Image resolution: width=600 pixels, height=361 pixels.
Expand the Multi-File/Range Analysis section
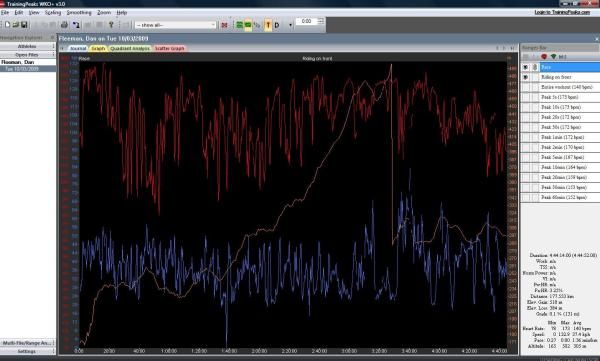(x=27, y=343)
